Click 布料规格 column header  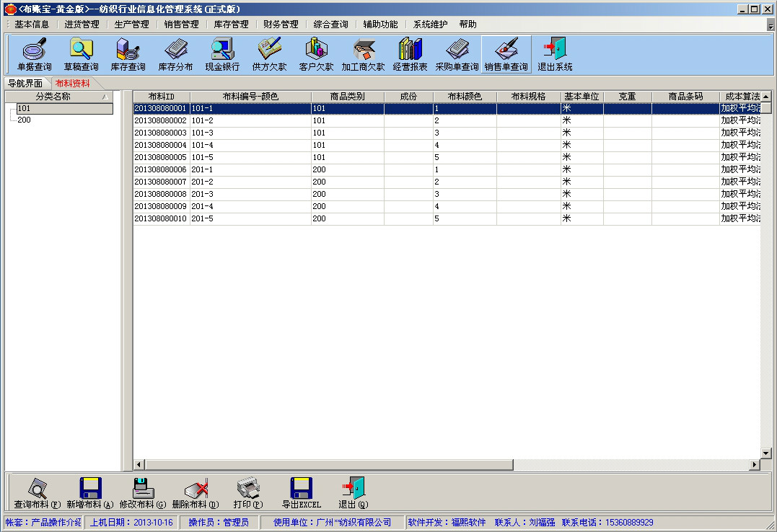pos(528,97)
